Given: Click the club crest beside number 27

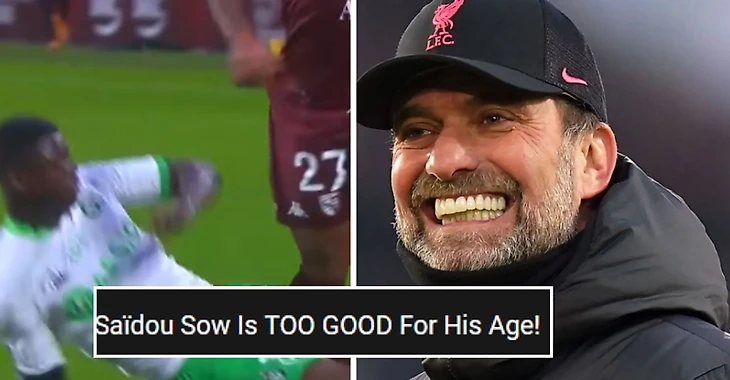Looking at the screenshot, I should (330, 204).
